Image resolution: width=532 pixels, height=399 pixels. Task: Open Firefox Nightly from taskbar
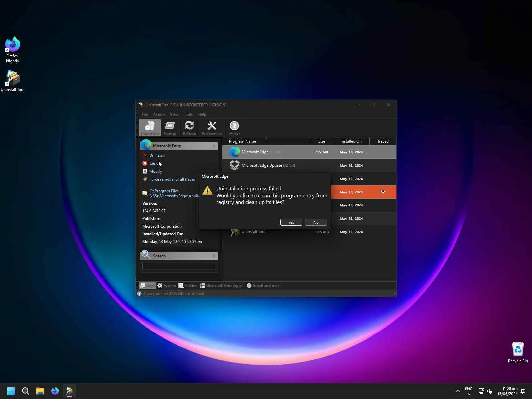(55, 391)
